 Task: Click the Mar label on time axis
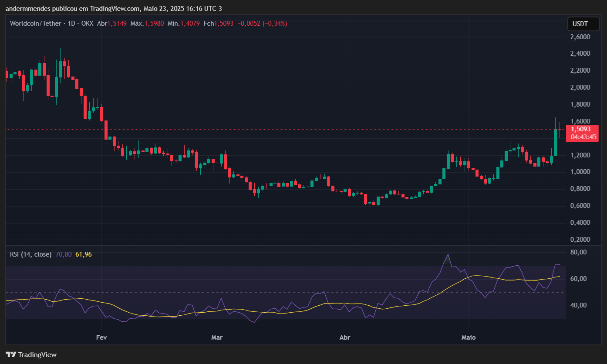pos(216,337)
